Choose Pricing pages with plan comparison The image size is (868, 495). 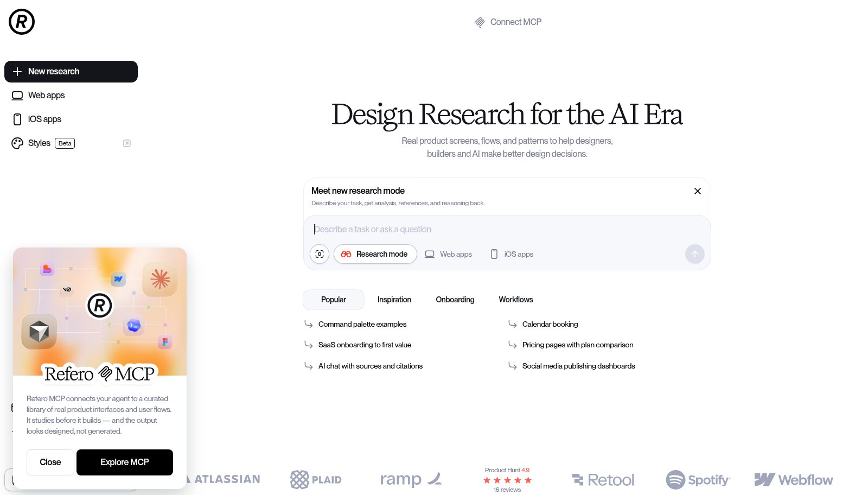tap(578, 345)
